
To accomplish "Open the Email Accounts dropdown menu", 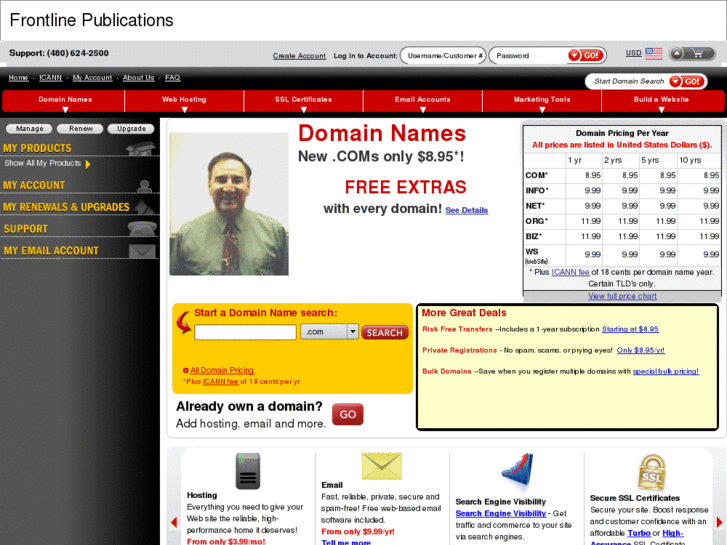I will (422, 101).
